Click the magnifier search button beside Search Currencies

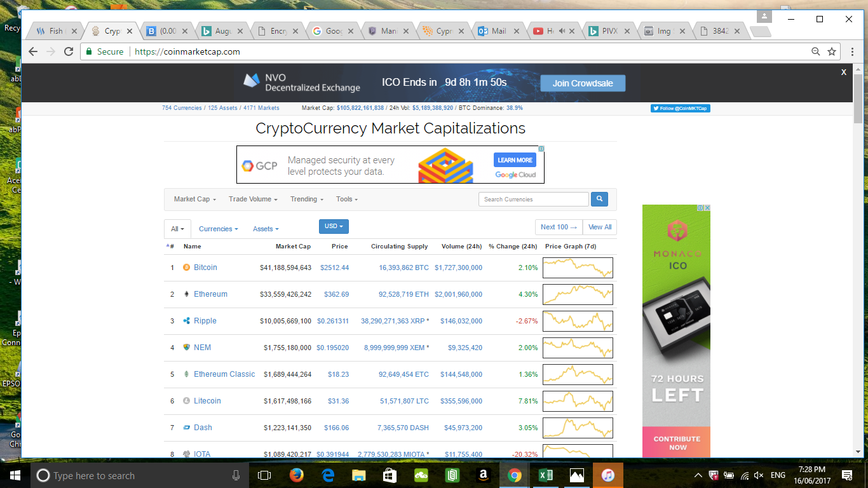coord(599,199)
